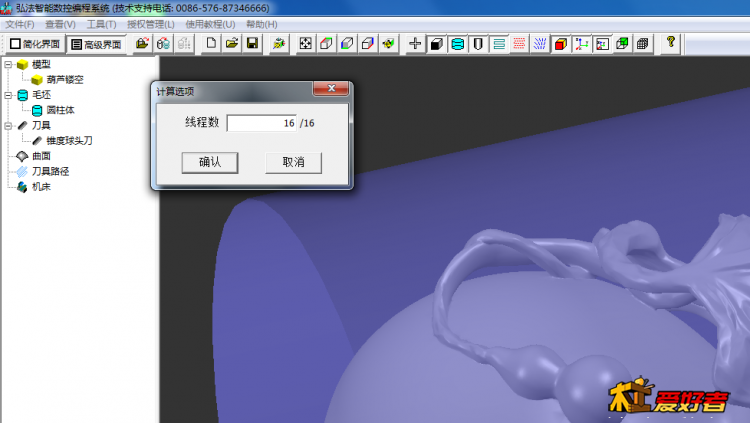This screenshot has width=750, height=423.
Task: Click the multicolor rotate view icon
Action: pos(388,44)
